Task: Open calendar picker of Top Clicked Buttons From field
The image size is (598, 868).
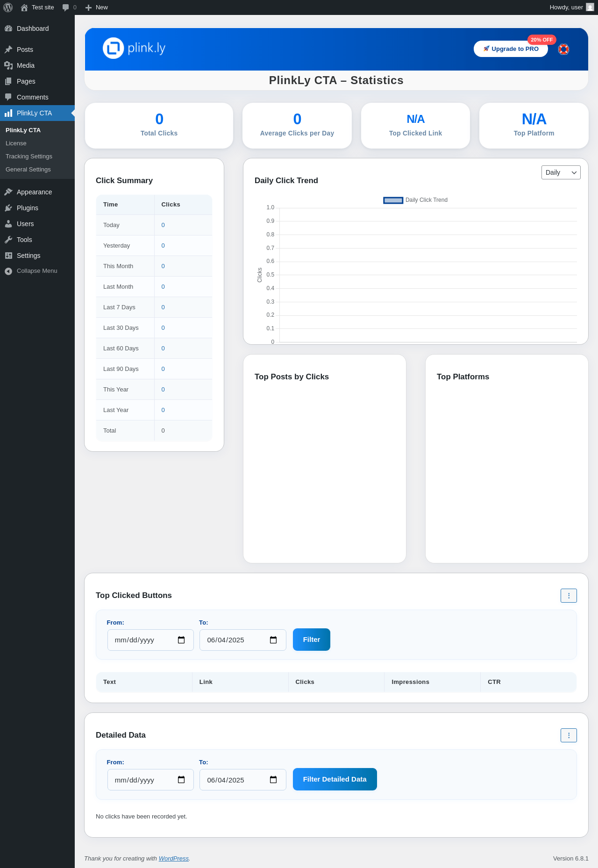Action: [x=181, y=640]
